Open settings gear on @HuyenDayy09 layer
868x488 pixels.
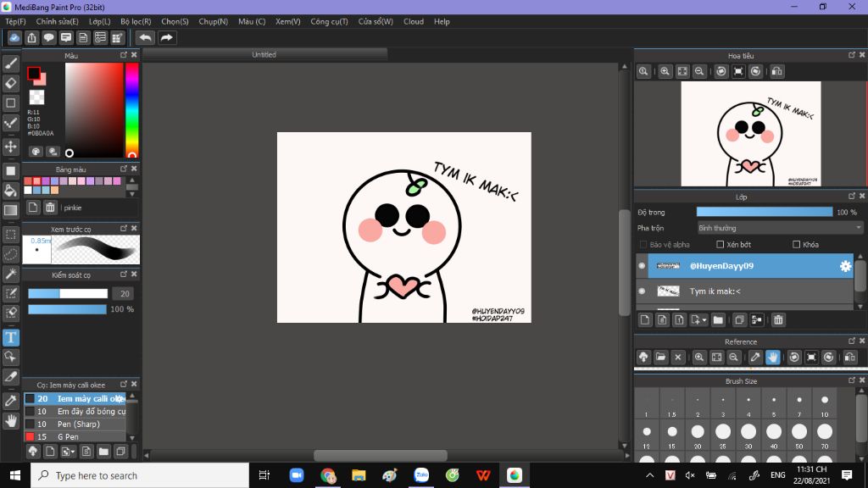pyautogui.click(x=845, y=266)
